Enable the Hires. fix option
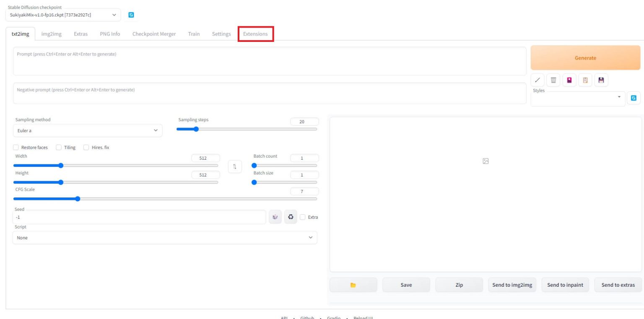This screenshot has height=319, width=644. coord(86,148)
